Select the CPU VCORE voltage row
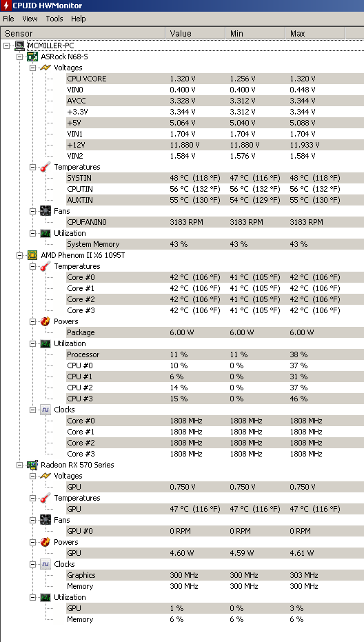364x642 pixels. click(215, 79)
